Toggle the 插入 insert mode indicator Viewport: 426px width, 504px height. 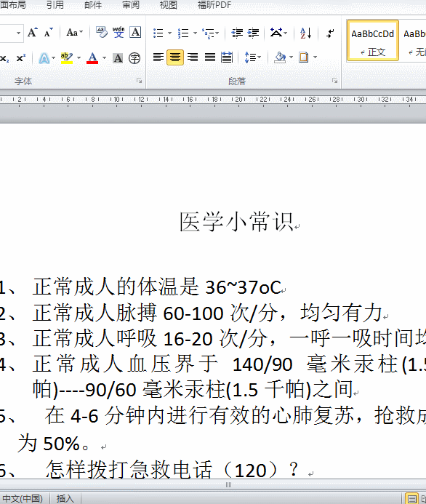(x=65, y=498)
